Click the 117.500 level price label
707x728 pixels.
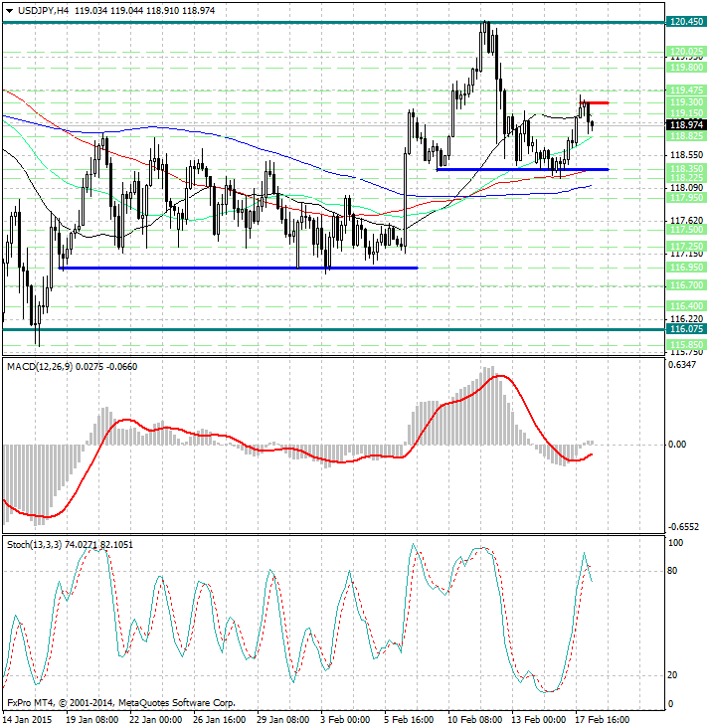coord(686,230)
